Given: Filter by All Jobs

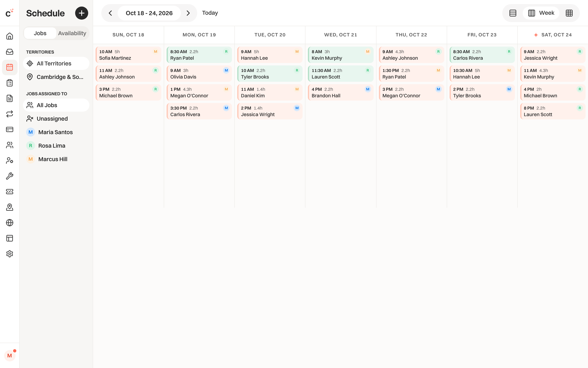Looking at the screenshot, I should pos(56,105).
